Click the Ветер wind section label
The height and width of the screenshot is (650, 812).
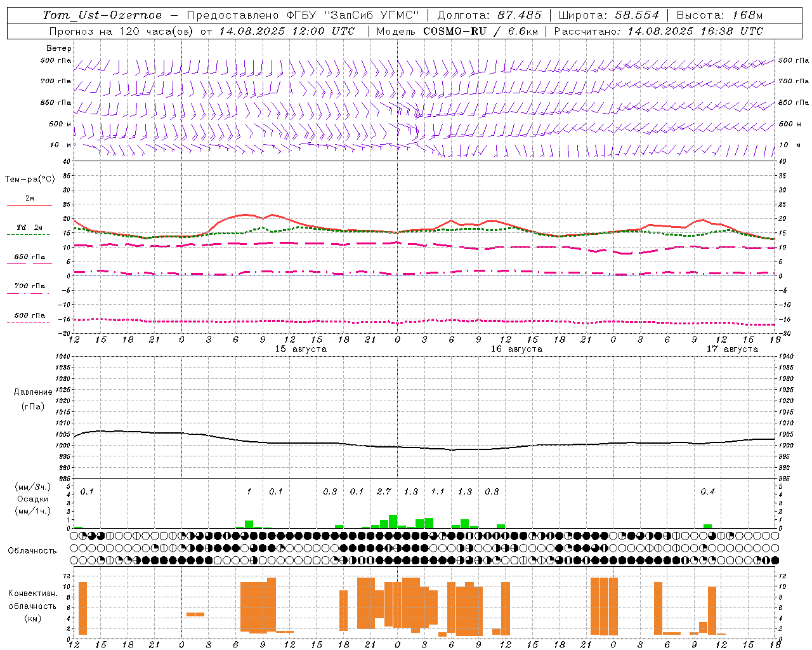(59, 48)
